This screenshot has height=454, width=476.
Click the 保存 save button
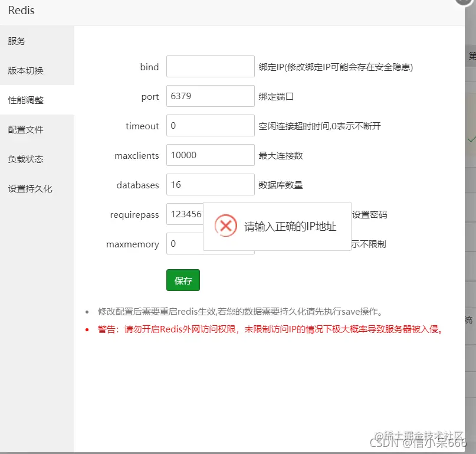point(183,280)
